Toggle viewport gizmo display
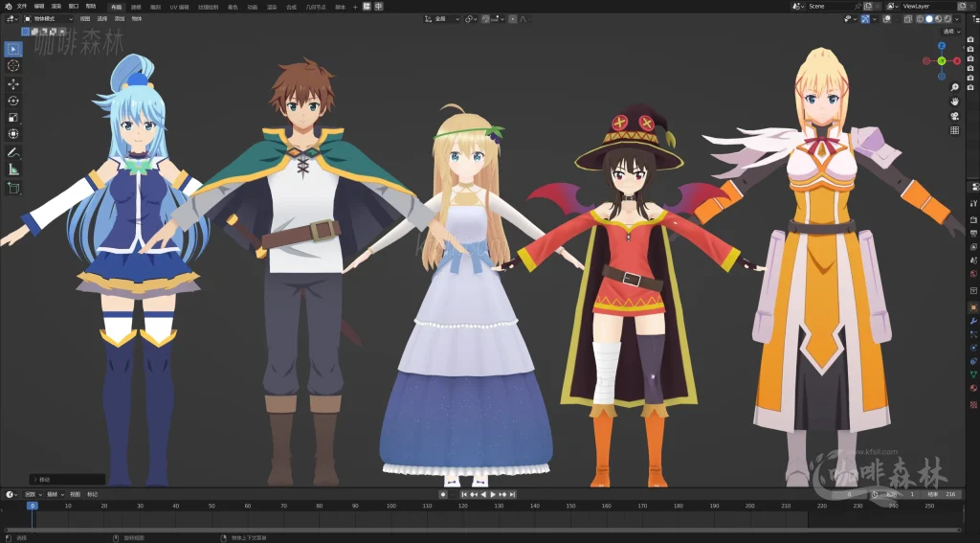This screenshot has width=980, height=543. [865, 19]
